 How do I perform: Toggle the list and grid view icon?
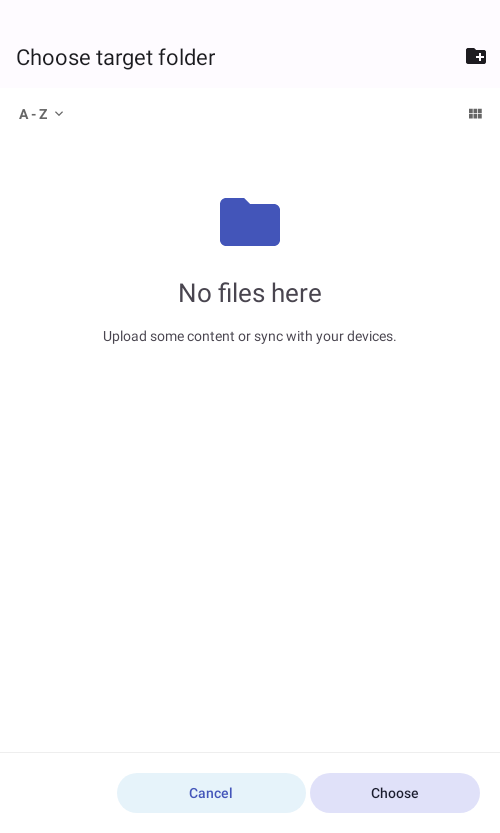[x=475, y=114]
